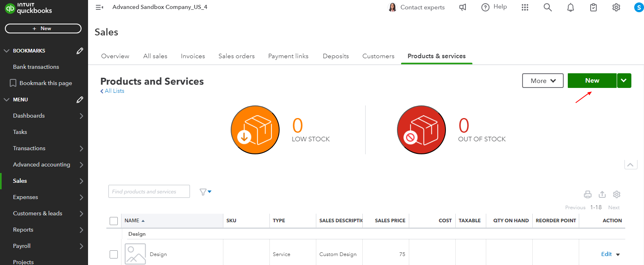Switch to the Customers tab
Image resolution: width=644 pixels, height=265 pixels.
378,56
